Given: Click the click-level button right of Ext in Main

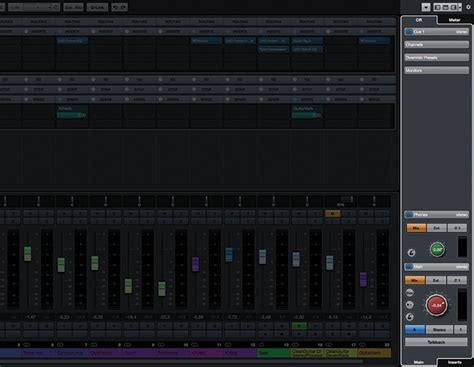Looking at the screenshot, I should click(457, 280).
